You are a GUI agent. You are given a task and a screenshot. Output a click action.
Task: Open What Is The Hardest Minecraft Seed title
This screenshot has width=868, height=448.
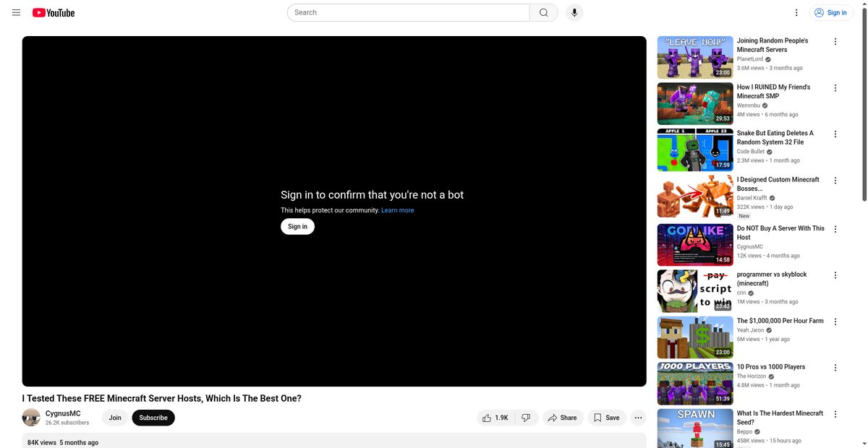780,418
